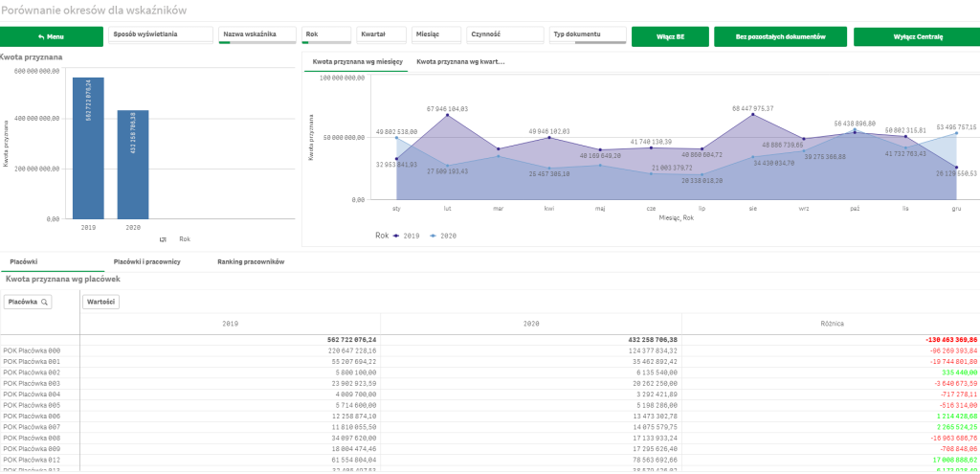Open the Typ dokumentu filter
Image resolution: width=980 pixels, height=474 pixels.
[589, 35]
